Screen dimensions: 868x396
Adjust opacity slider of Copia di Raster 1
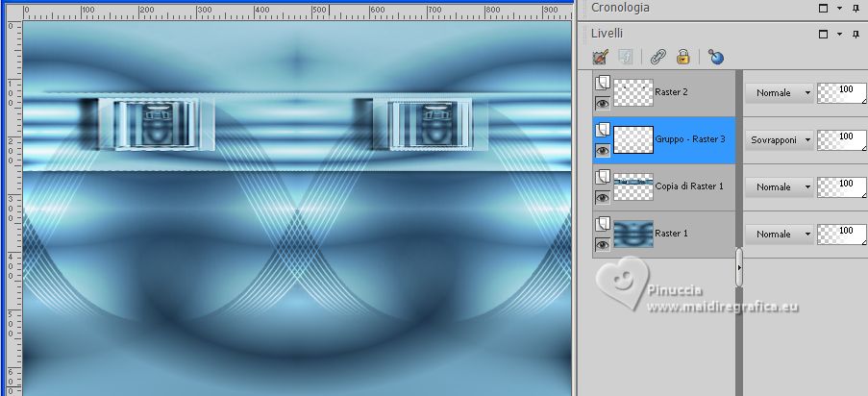click(842, 187)
